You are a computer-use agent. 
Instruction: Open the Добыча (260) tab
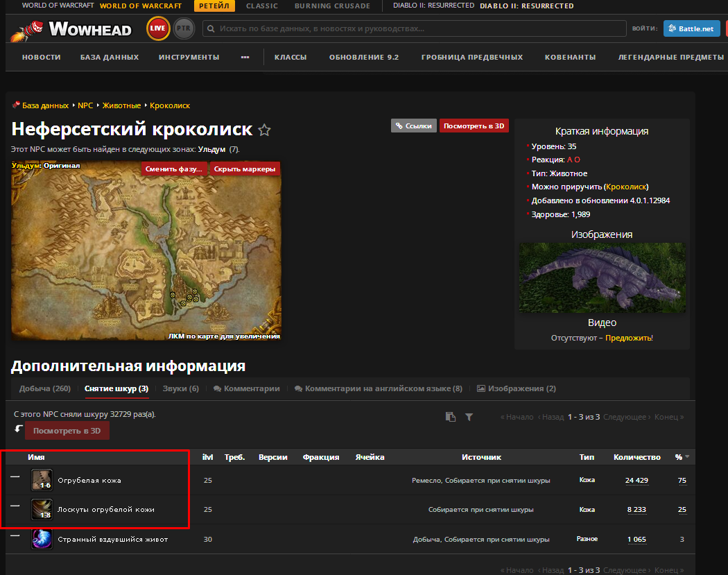pyautogui.click(x=44, y=388)
